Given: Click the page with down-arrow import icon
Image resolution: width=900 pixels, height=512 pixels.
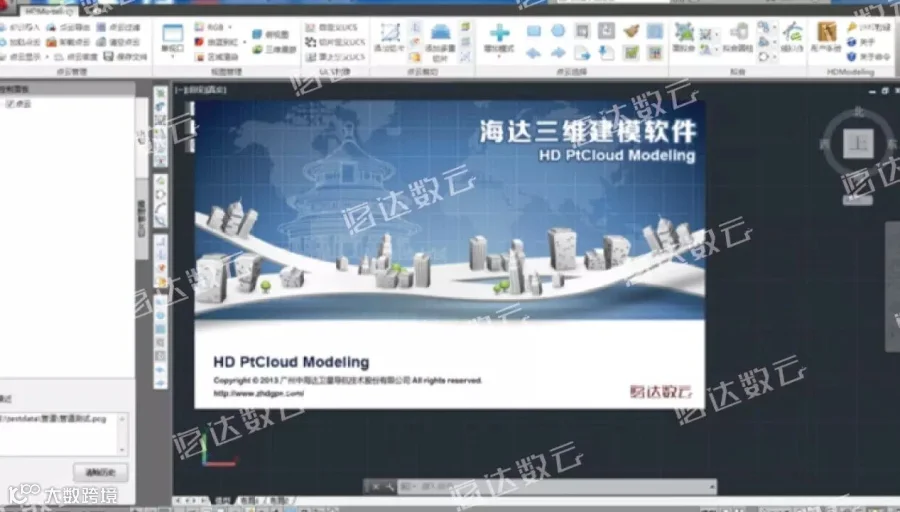Looking at the screenshot, I should click(x=606, y=53).
